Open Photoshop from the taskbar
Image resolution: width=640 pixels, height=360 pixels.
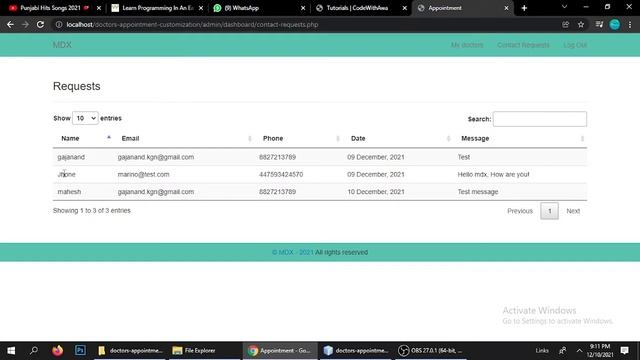(80, 351)
